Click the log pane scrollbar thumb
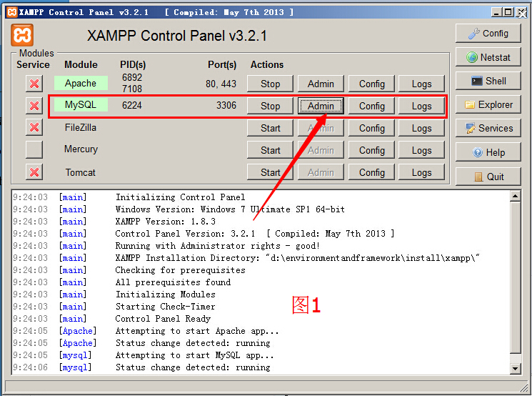Screen dimensions: 532x396 (515, 277)
